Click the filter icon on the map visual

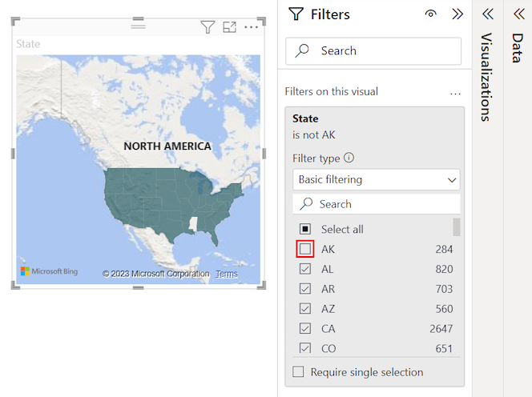[x=208, y=27]
